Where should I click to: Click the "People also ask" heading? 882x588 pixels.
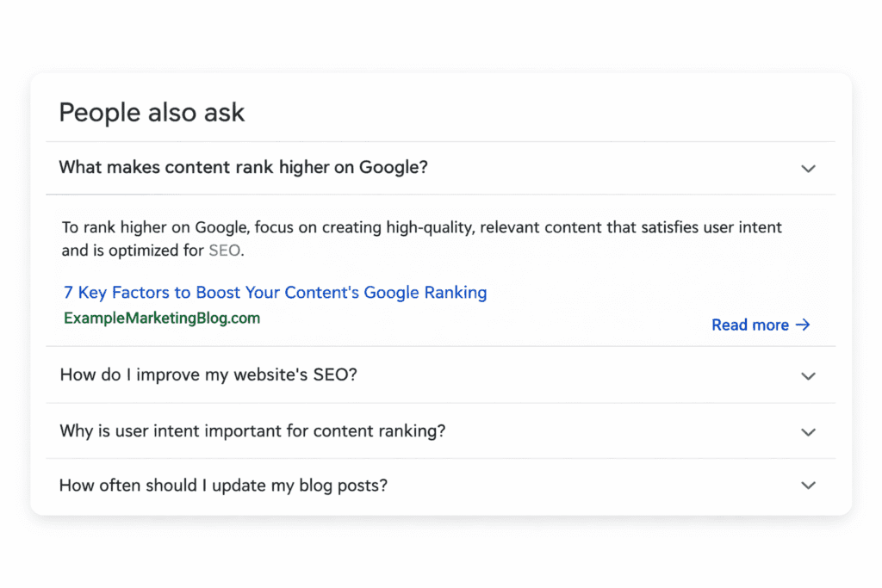(152, 113)
